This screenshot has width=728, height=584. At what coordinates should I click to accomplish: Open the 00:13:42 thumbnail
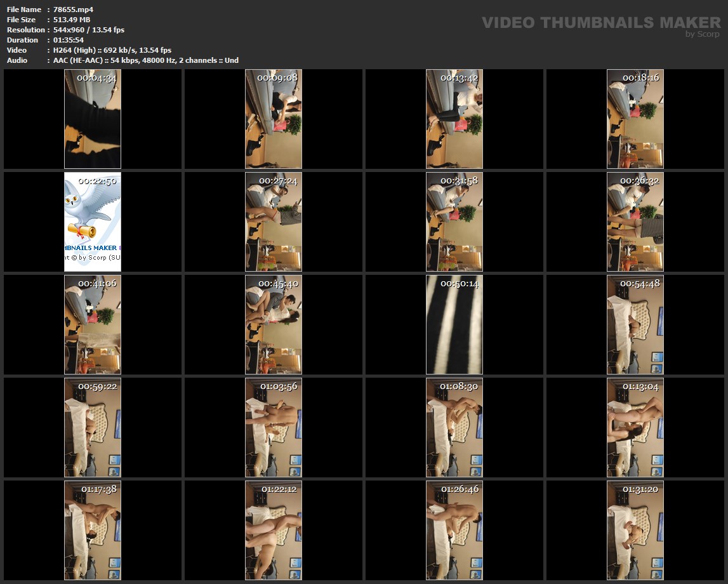click(454, 119)
